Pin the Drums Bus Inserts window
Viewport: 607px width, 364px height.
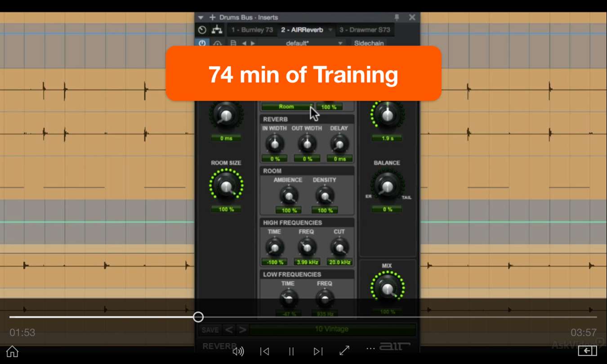pos(397,18)
